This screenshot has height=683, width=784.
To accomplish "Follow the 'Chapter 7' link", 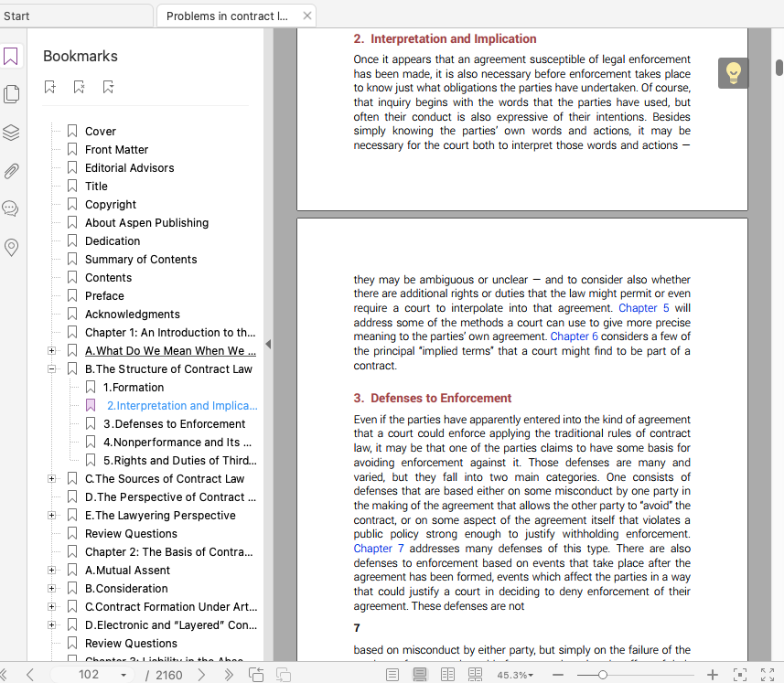I will tap(379, 548).
